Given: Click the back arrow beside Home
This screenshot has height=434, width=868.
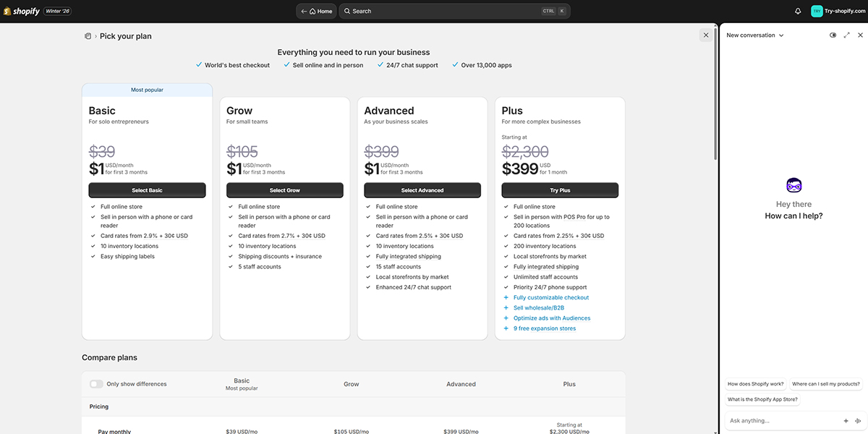Looking at the screenshot, I should pyautogui.click(x=303, y=11).
